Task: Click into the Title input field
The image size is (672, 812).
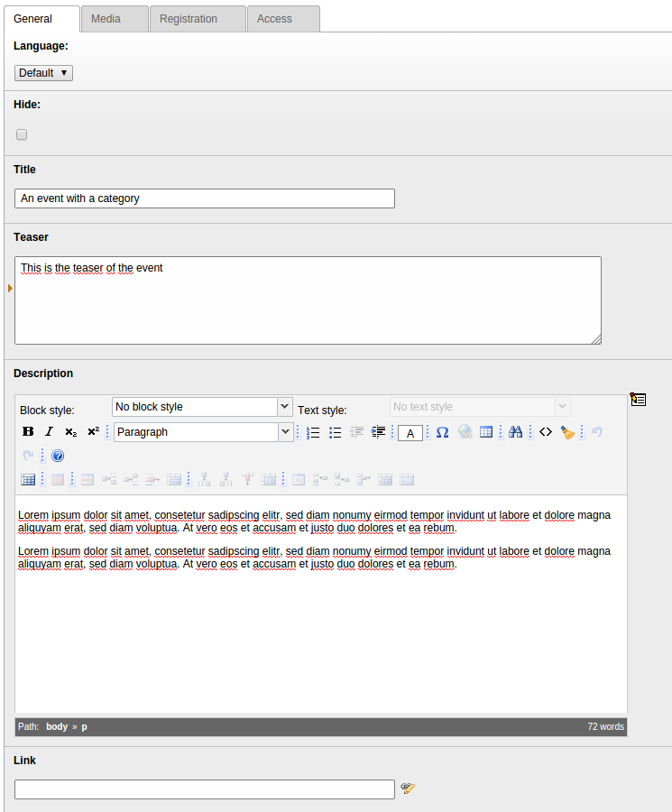Action: [x=205, y=198]
